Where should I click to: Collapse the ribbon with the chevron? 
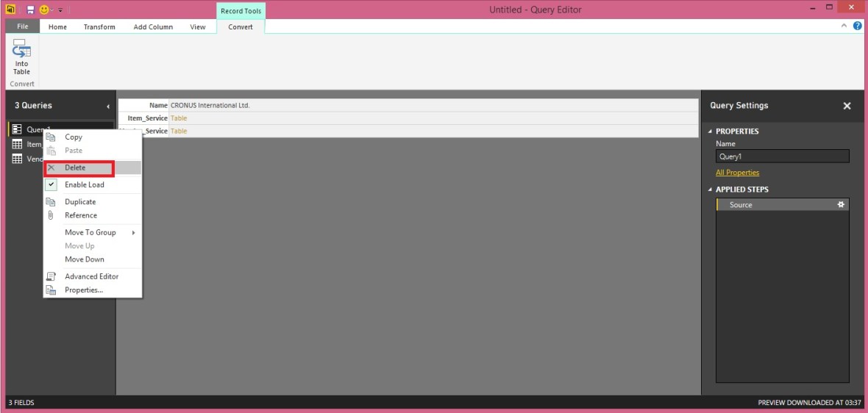(844, 26)
